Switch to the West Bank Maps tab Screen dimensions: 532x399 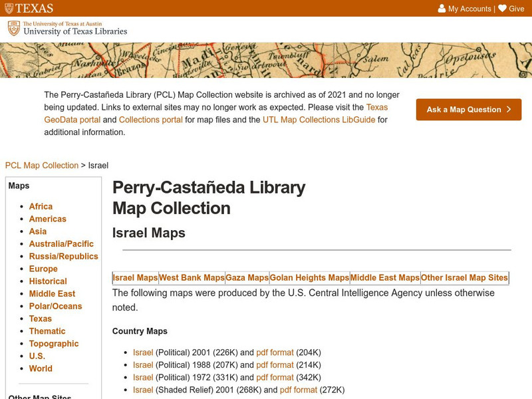click(192, 278)
